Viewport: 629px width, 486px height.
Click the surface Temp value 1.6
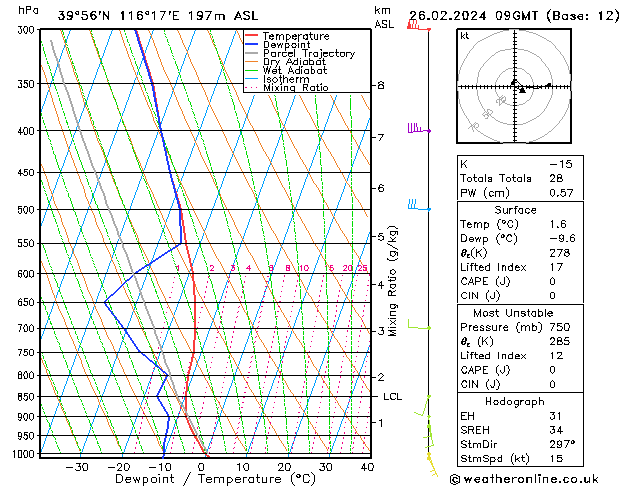click(x=558, y=224)
